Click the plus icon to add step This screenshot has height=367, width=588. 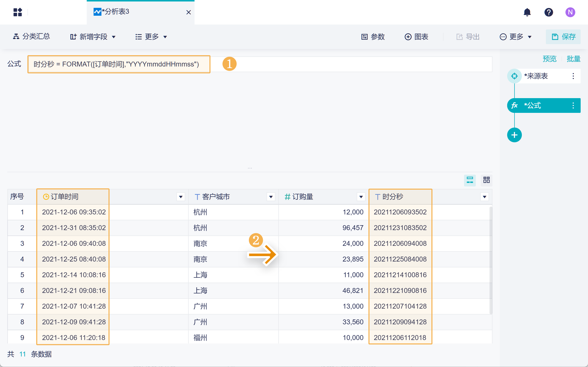[514, 135]
